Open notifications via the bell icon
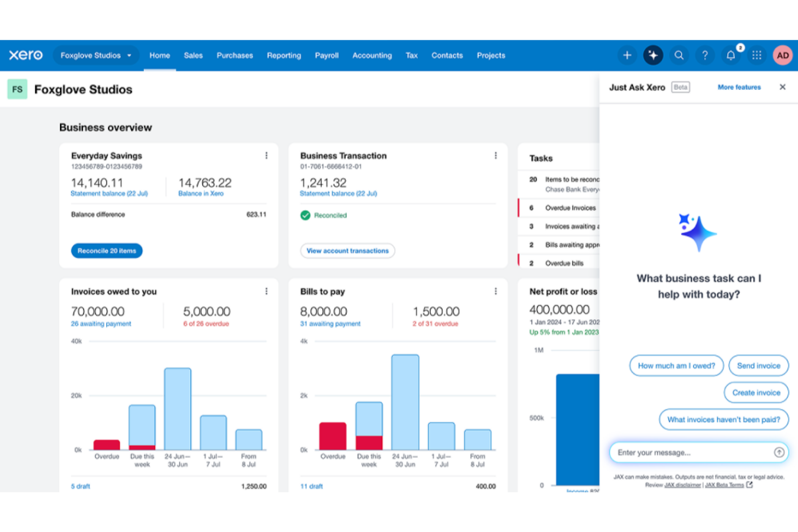Screen dimensions: 798x532 [731, 55]
